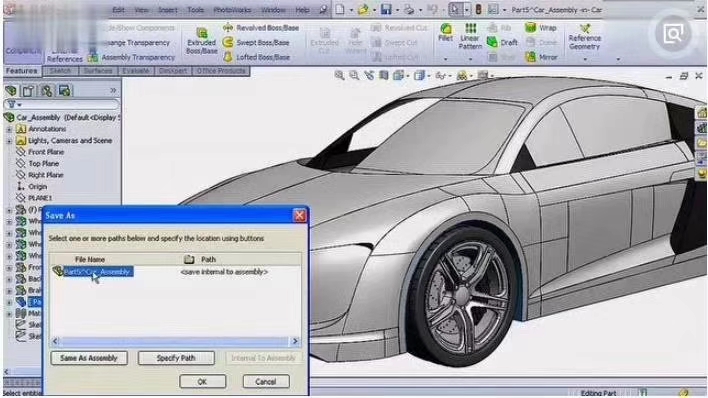Select the Linear Pattern tool
The width and height of the screenshot is (708, 398).
point(470,37)
